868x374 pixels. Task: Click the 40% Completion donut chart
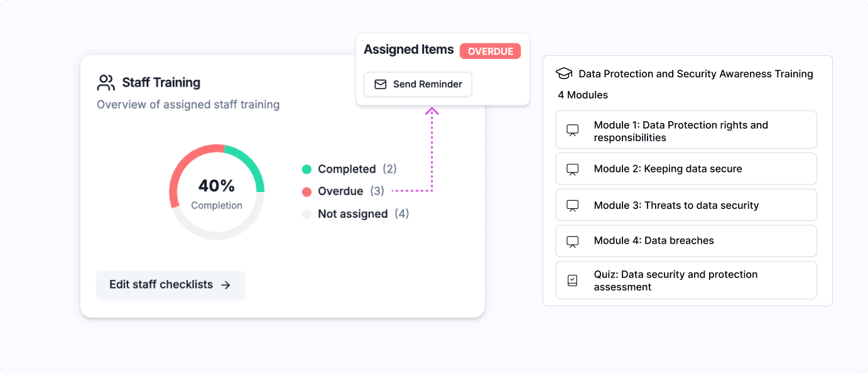pos(217,192)
